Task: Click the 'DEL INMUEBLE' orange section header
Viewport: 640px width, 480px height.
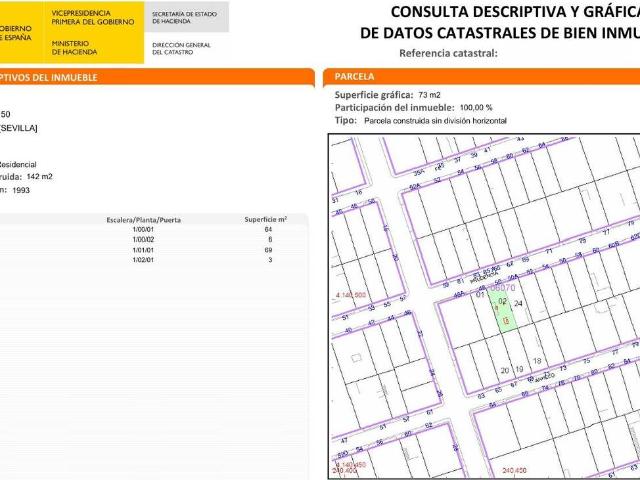Action: tap(155, 78)
